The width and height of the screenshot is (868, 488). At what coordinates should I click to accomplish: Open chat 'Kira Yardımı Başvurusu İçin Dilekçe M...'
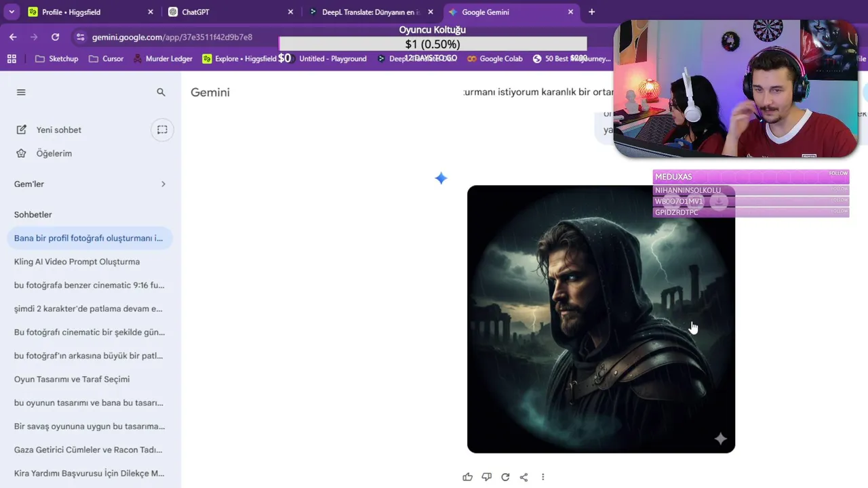pyautogui.click(x=89, y=473)
